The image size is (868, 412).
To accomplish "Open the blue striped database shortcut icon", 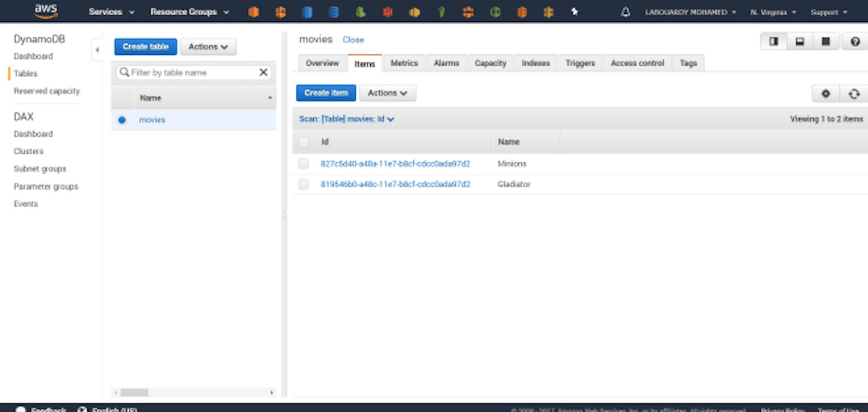I will [x=334, y=12].
